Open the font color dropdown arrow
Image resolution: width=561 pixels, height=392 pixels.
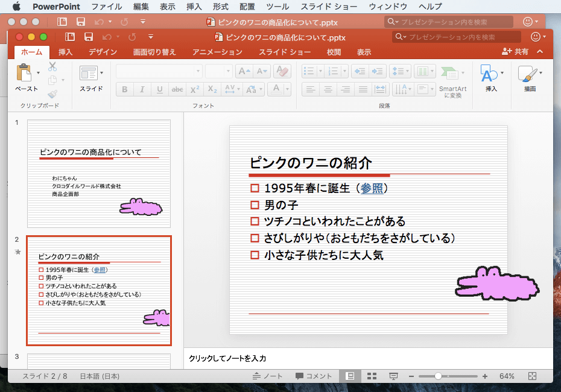click(287, 89)
